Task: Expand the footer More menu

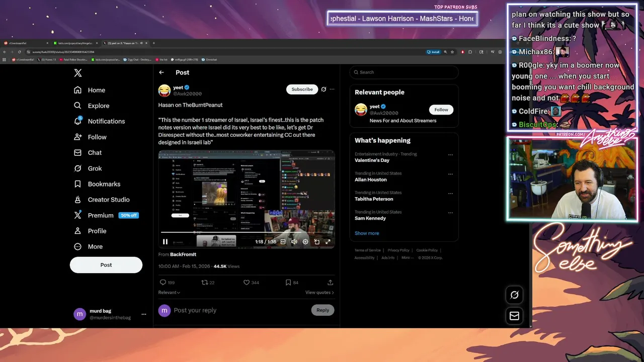Action: coord(407,258)
